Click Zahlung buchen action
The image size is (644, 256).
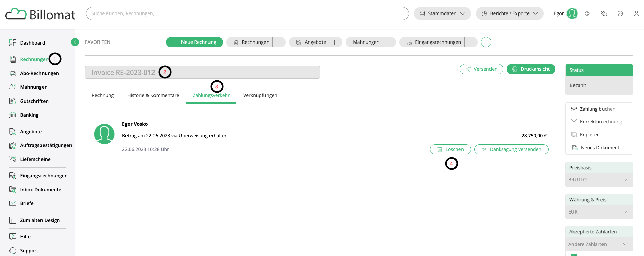click(x=597, y=109)
